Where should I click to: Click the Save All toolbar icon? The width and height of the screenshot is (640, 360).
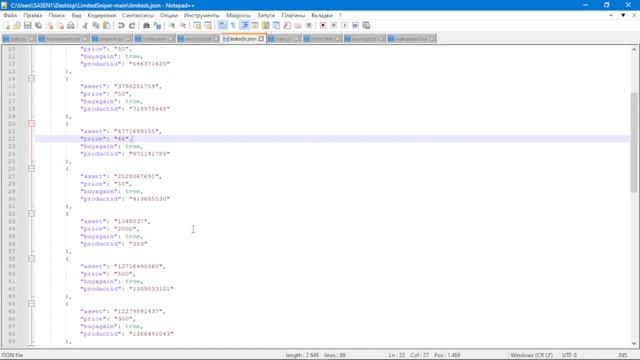[38, 25]
